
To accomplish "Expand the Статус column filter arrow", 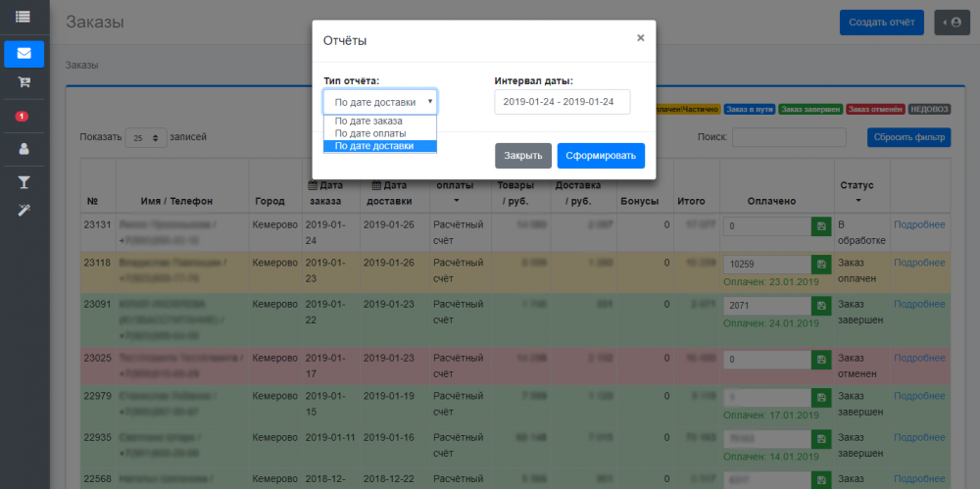I will click(x=857, y=201).
